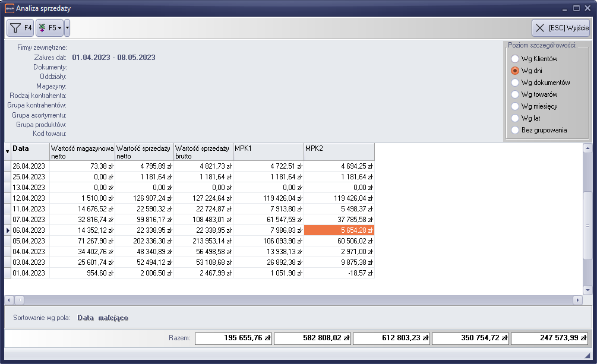Open the table's top-left grid selector dropdown
The height and width of the screenshot is (364, 597).
click(7, 152)
